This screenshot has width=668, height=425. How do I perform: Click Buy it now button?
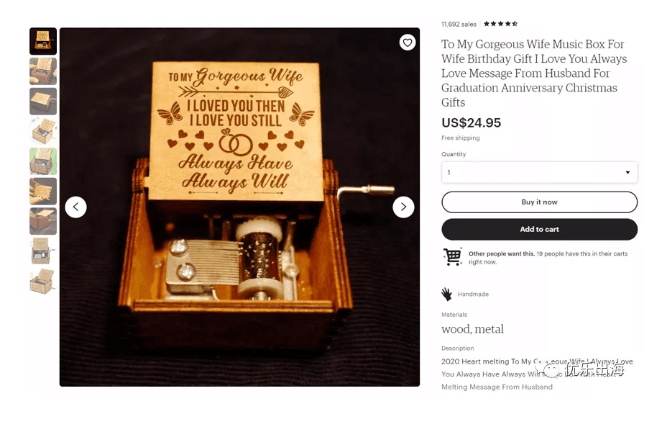[539, 202]
